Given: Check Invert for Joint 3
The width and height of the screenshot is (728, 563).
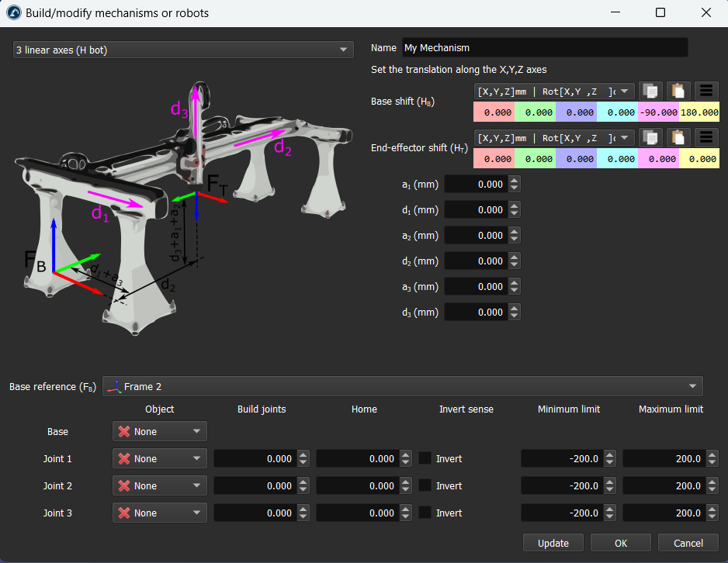Looking at the screenshot, I should pos(425,513).
